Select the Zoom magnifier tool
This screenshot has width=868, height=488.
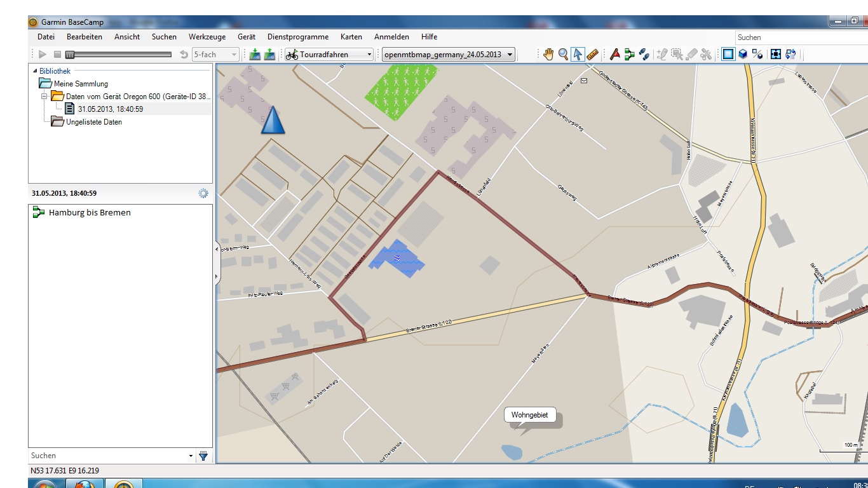[x=563, y=55]
